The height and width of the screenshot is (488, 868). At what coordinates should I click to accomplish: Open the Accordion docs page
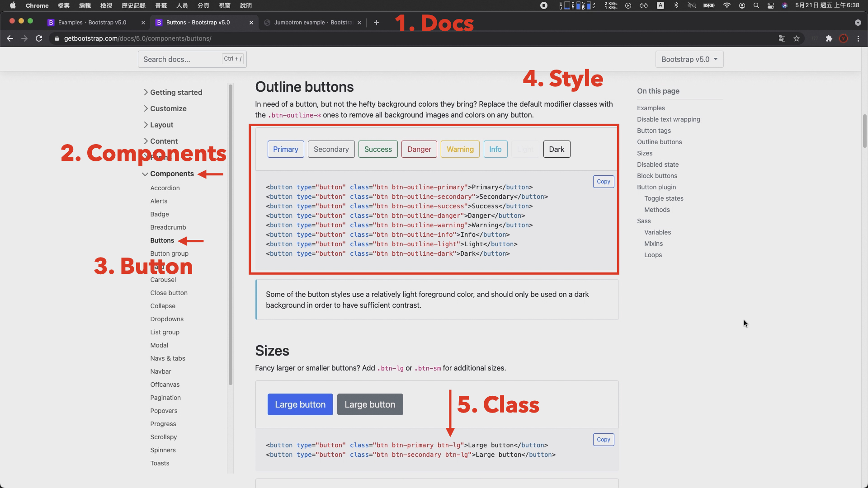click(165, 188)
